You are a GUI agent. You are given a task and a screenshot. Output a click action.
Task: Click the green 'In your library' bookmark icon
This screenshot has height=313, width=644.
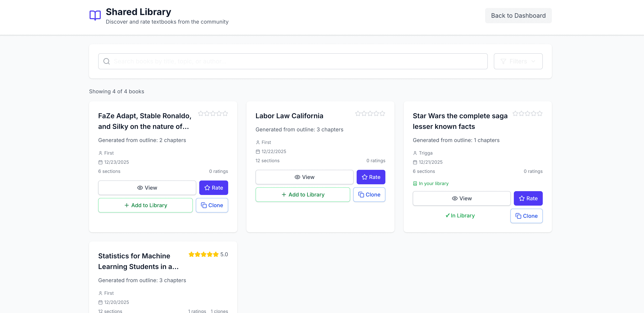tap(415, 183)
